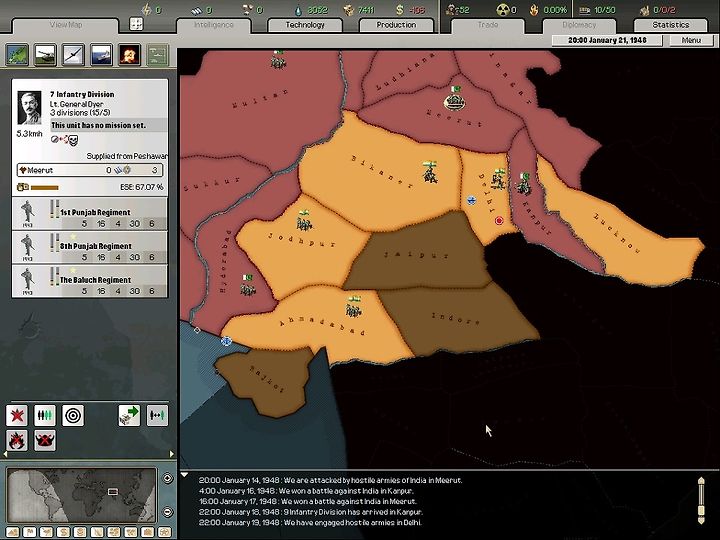Viewport: 720px width, 540px height.
Task: Click the small dice-pattern icon beside View Map
Action: [x=136, y=24]
